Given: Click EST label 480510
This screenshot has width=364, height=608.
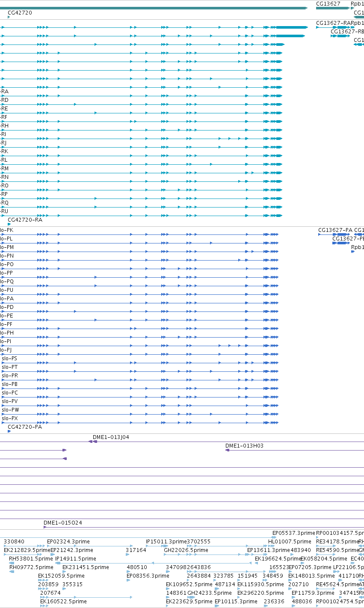Looking at the screenshot, I should (x=137, y=567).
